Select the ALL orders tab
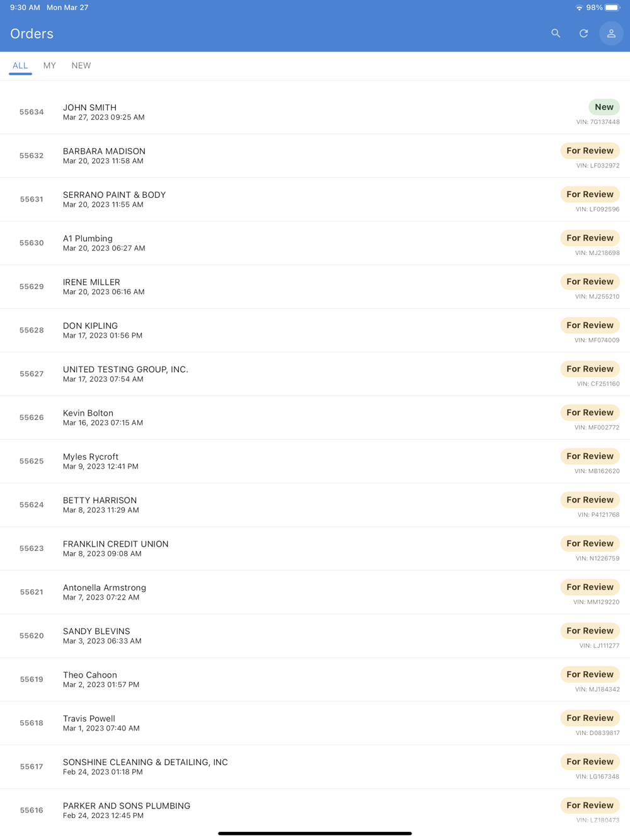Screen dimensions: 630x840 pos(20,65)
